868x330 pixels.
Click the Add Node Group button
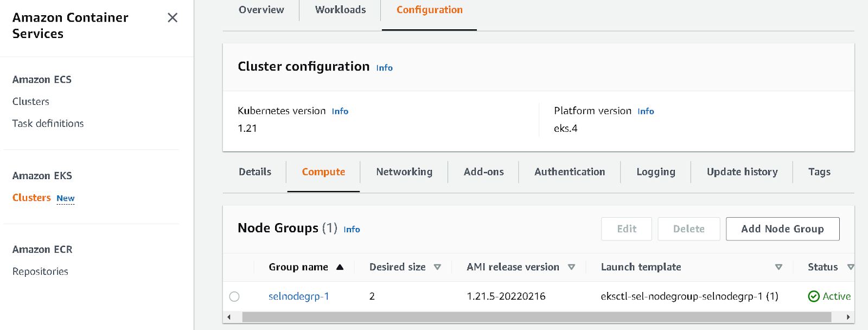tap(782, 229)
